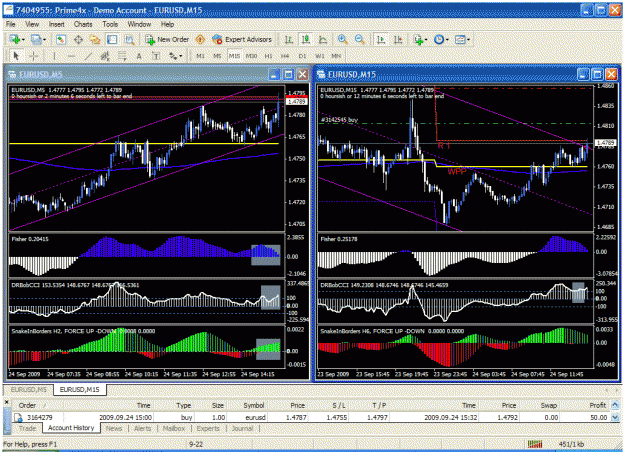
Task: Close the Terminal panel with its X
Action: pyautogui.click(x=6, y=402)
